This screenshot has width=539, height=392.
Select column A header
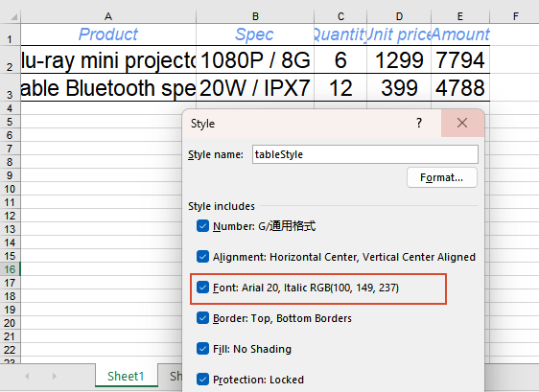coord(108,16)
